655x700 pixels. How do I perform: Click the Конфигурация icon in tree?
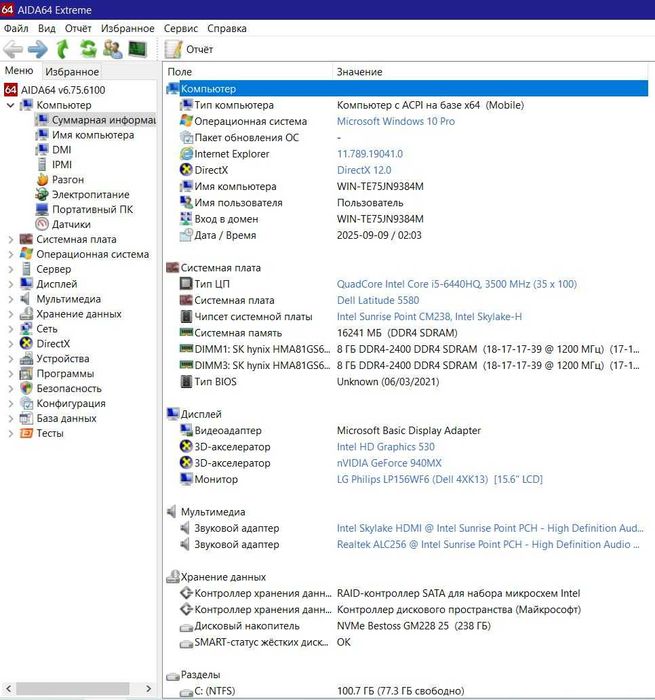pyautogui.click(x=26, y=404)
